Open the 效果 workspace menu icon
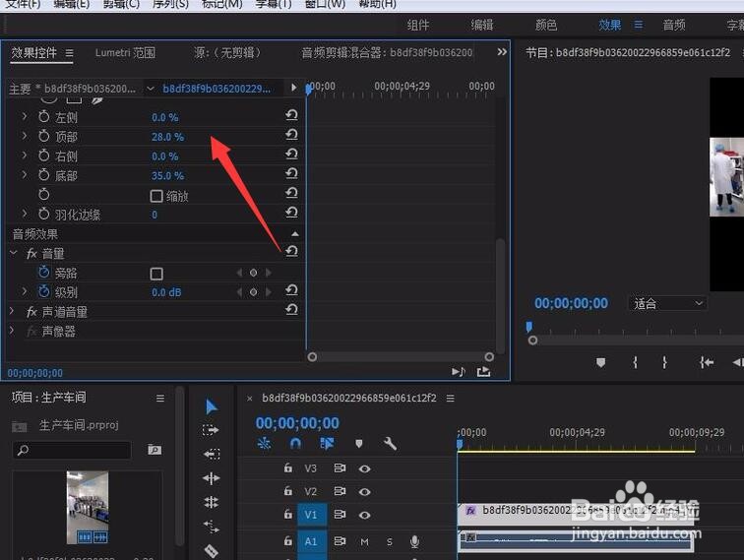The height and width of the screenshot is (560, 744). 639,25
